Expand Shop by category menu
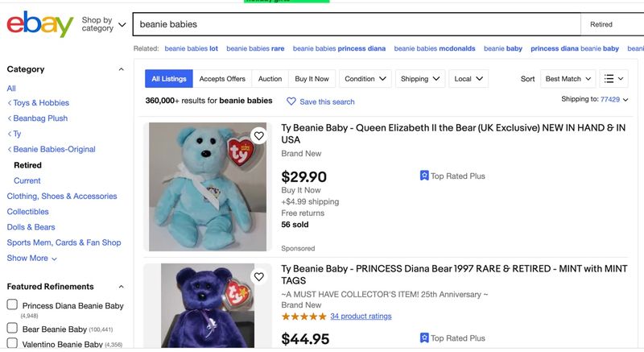 [104, 24]
